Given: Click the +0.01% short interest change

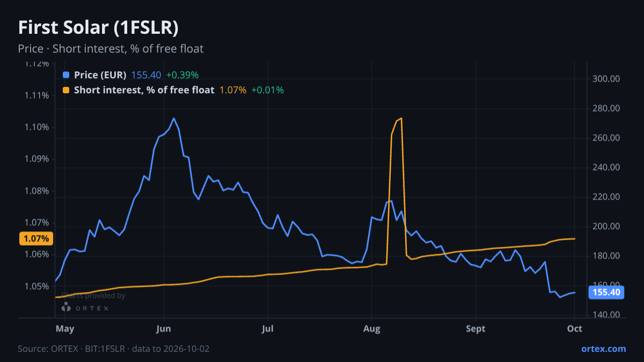Looking at the screenshot, I should [267, 90].
